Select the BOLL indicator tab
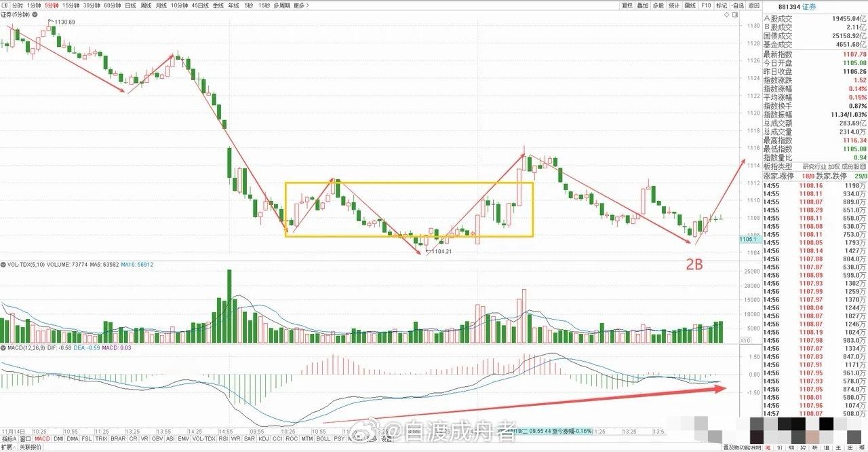 (323, 438)
